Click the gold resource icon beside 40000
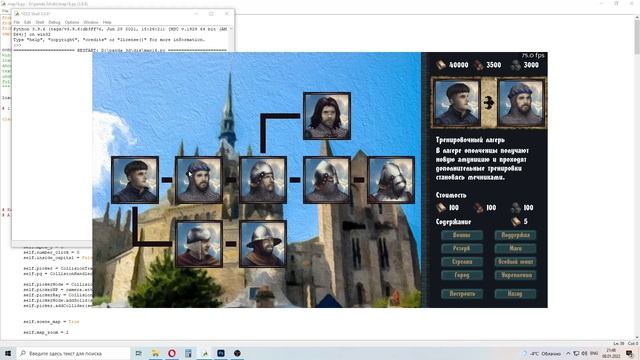This screenshot has height=360, width=640. (441, 64)
